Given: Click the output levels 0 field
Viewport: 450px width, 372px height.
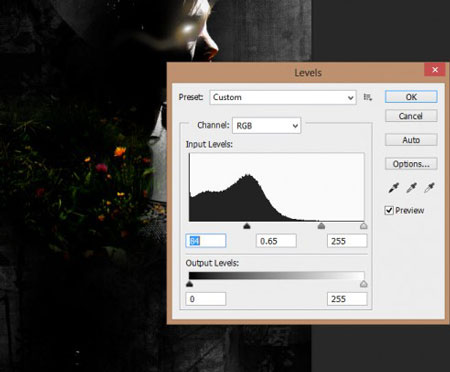Looking at the screenshot, I should (x=206, y=299).
